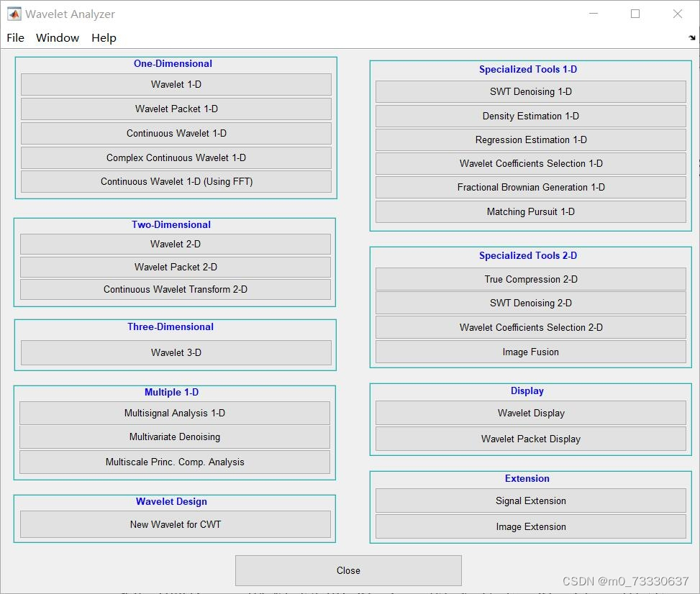
Task: Open Fractional Brownian Generation 1-D
Action: coord(531,187)
